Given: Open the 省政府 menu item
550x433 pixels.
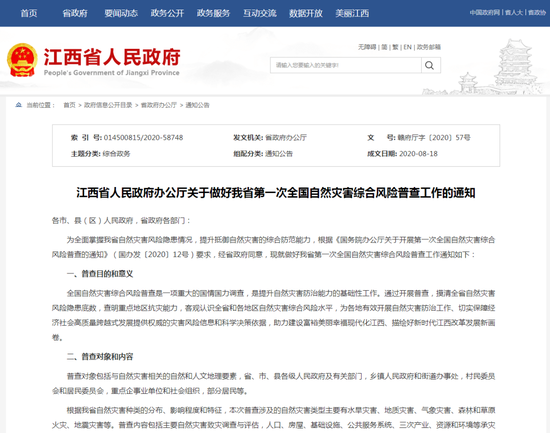Looking at the screenshot, I should pyautogui.click(x=75, y=13).
